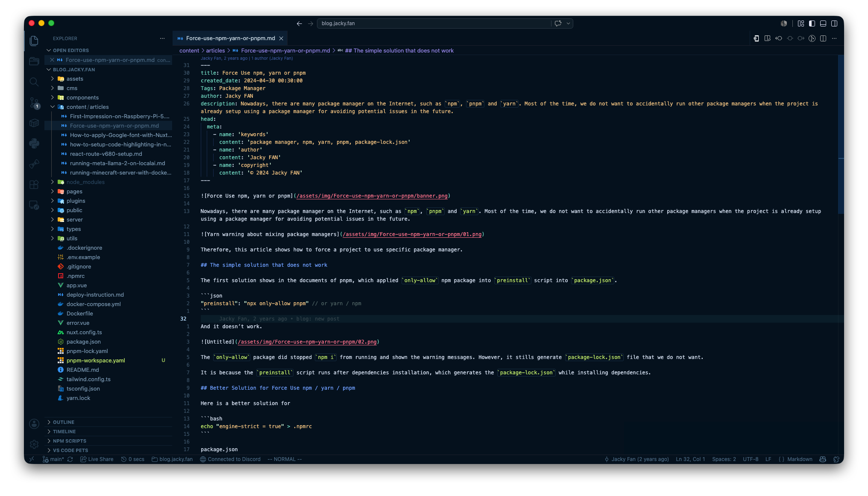Click Spaces: 2 indentation setting
Screen dimensions: 868x496
[x=724, y=459]
